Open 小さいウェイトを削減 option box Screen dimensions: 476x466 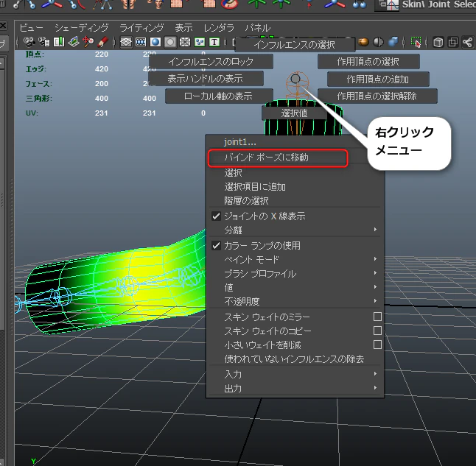[x=377, y=345]
